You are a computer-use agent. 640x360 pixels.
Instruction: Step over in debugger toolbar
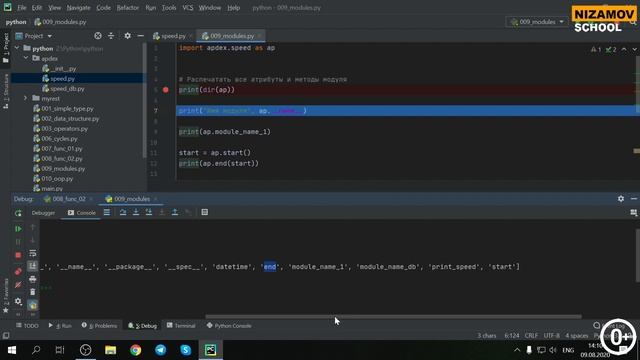[x=123, y=212]
